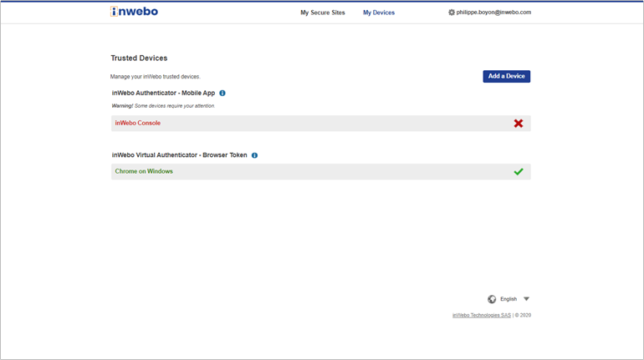Viewport: 644px width, 360px height.
Task: Click the Trusted Devices heading
Action: point(139,58)
